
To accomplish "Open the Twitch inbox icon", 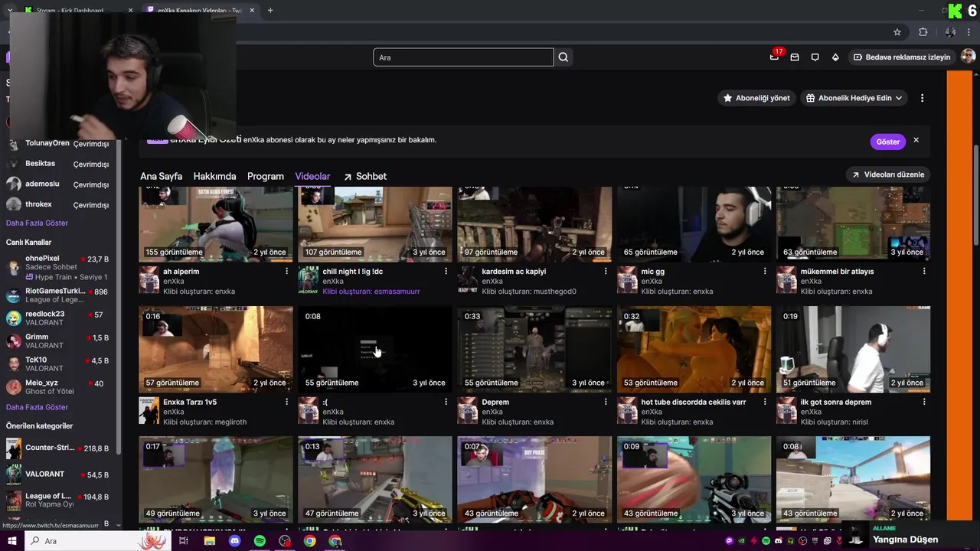I will coord(795,57).
